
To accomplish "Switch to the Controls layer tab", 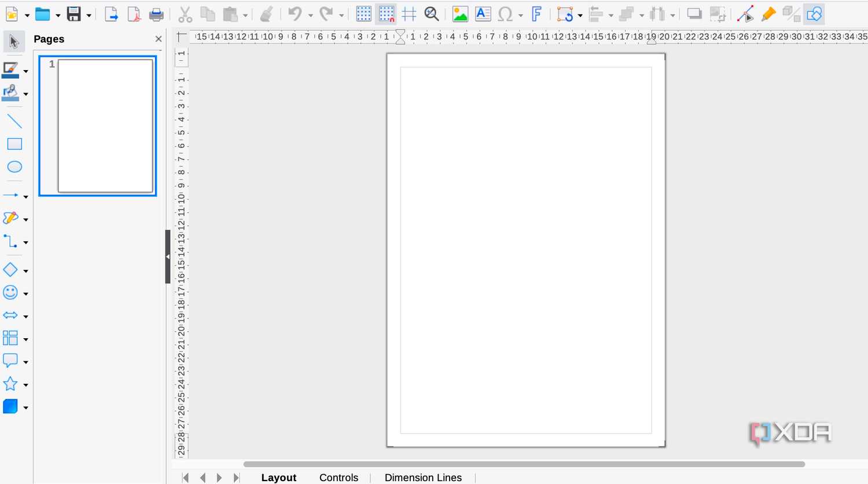I will (x=339, y=478).
